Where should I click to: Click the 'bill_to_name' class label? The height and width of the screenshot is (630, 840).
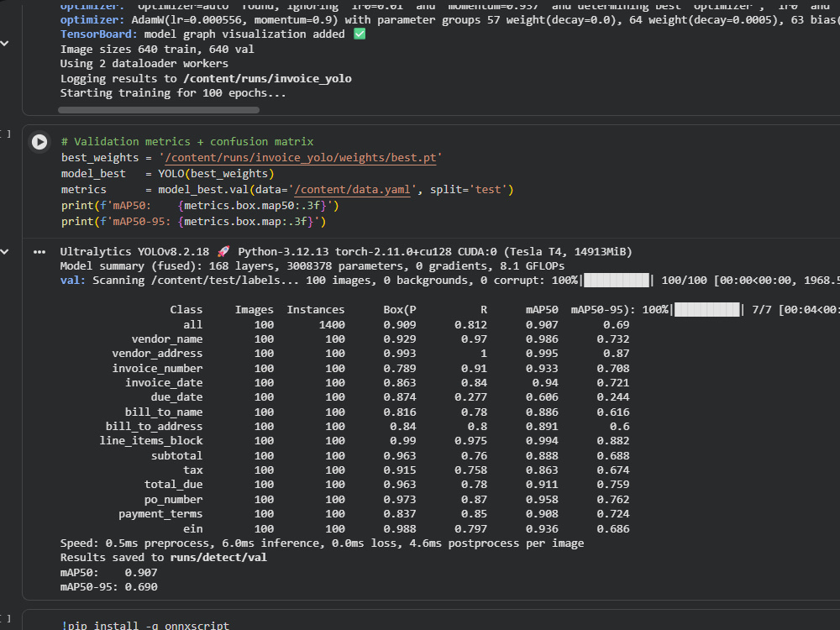[x=164, y=412]
